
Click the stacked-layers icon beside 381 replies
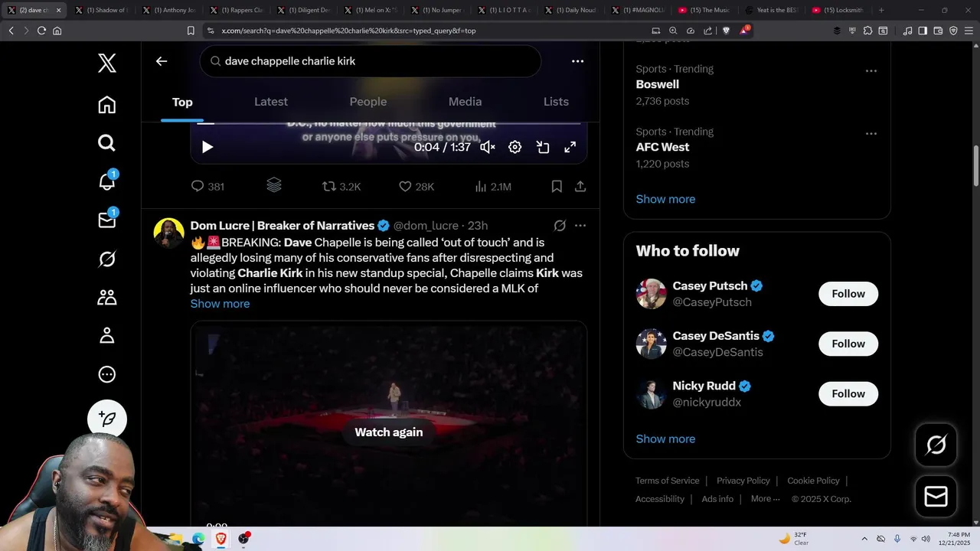pos(274,185)
